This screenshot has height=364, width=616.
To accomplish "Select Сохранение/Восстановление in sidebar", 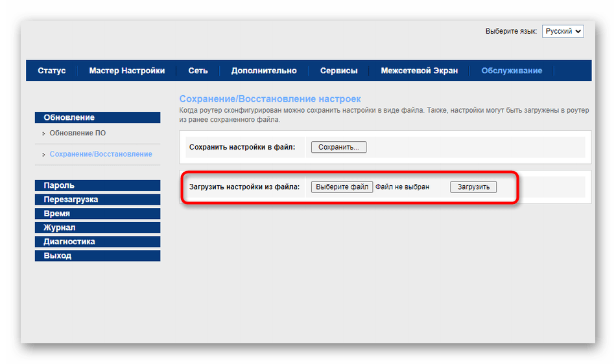I will [101, 154].
